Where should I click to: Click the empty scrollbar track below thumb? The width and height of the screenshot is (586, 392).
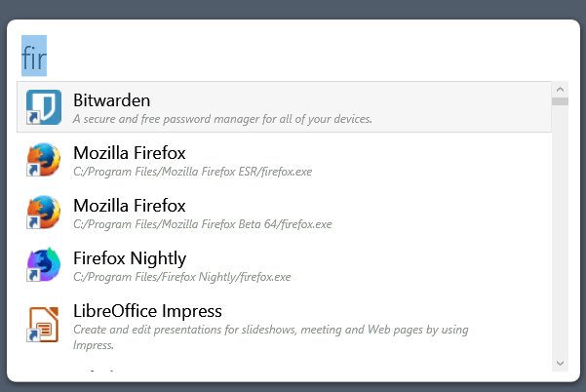click(560, 230)
